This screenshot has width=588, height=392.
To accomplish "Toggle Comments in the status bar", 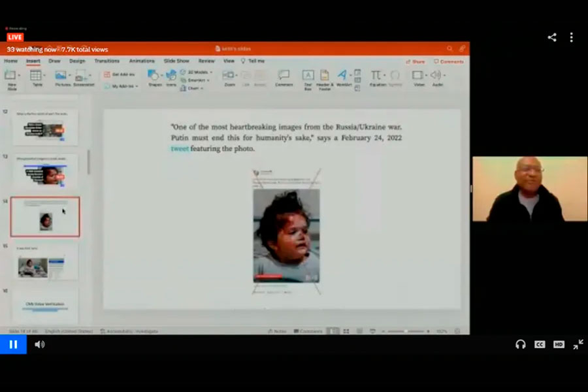I will [308, 331].
